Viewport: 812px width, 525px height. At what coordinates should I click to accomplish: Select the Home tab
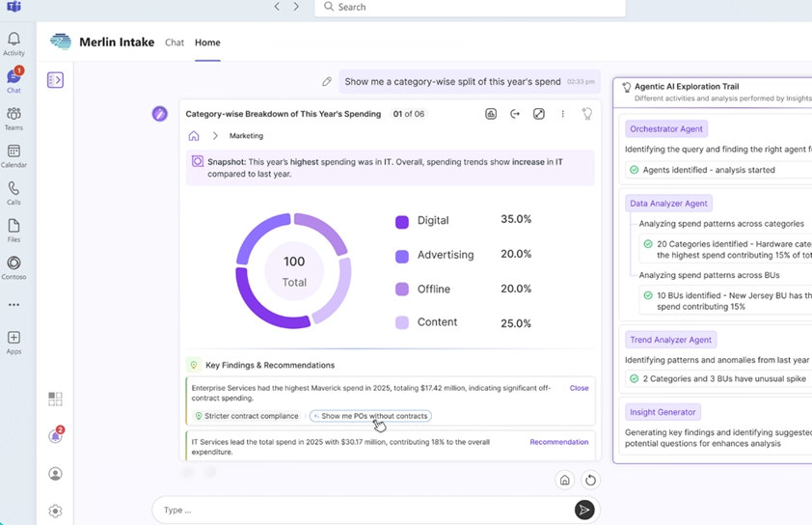point(207,42)
